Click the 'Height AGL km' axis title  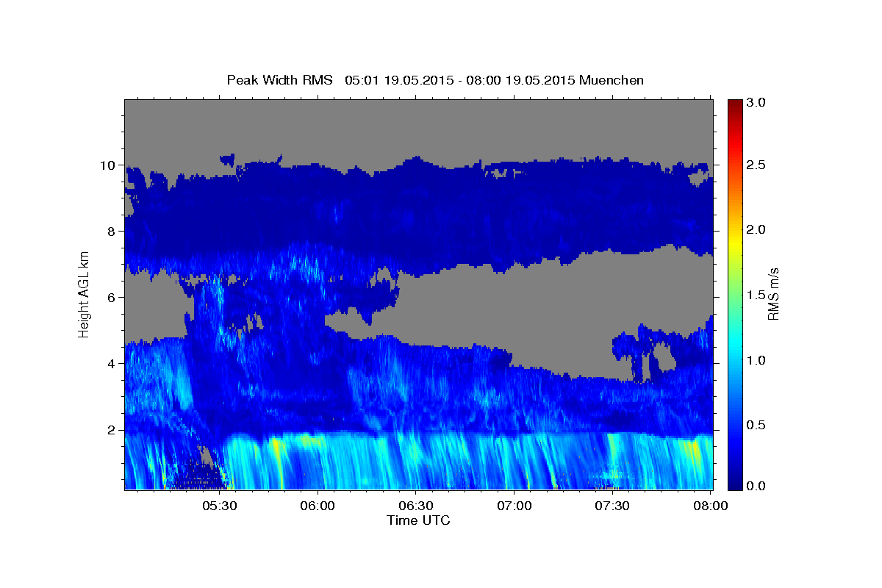tap(85, 295)
